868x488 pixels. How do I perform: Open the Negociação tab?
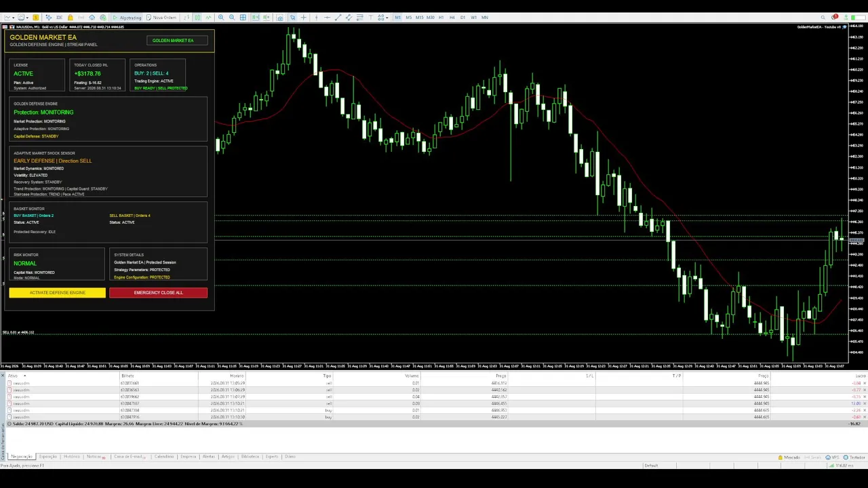tap(21, 457)
